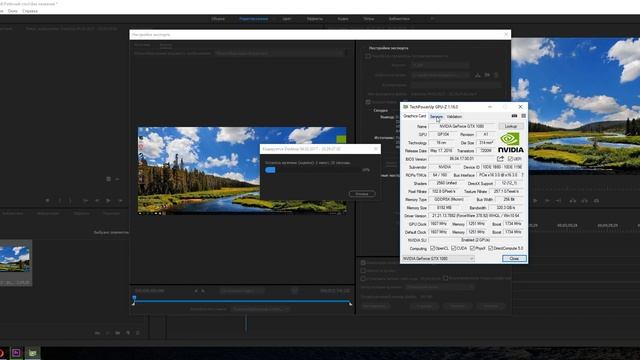Toggle the use maximum render quality checkbox
Viewport: 640px width, 360px height.
point(363,263)
